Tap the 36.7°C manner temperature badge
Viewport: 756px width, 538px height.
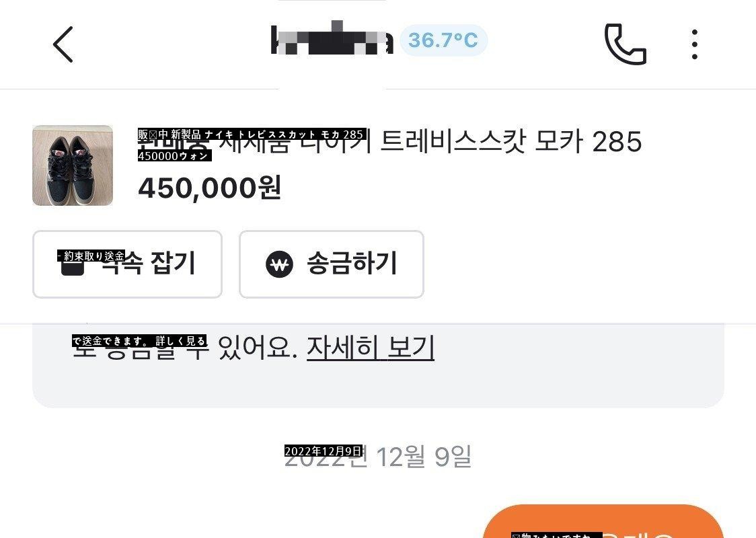(443, 40)
